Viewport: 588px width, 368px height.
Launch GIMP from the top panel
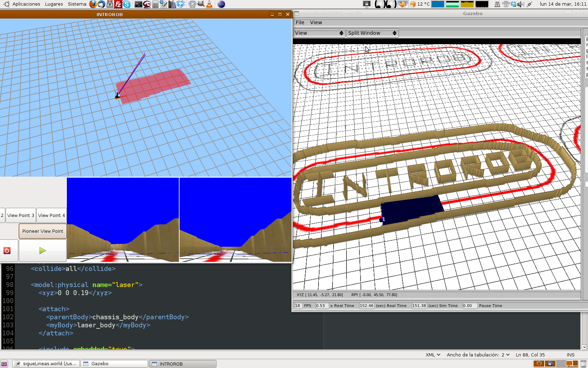point(201,4)
